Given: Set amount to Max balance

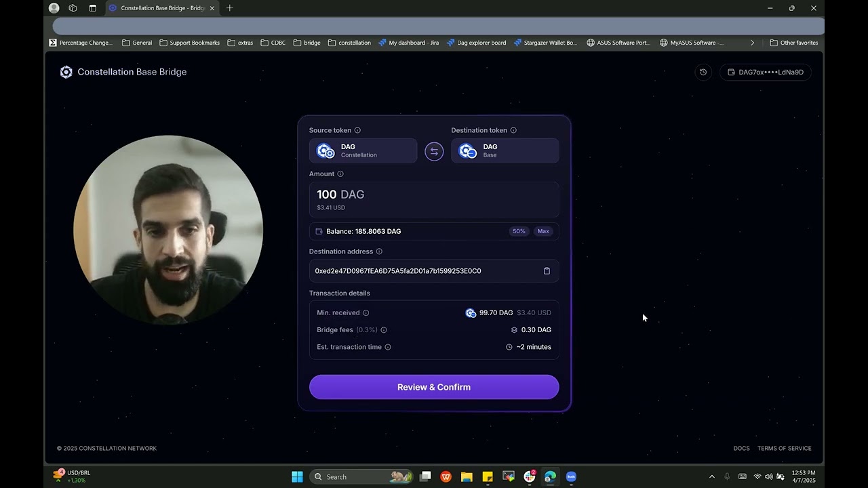Looking at the screenshot, I should [x=543, y=231].
